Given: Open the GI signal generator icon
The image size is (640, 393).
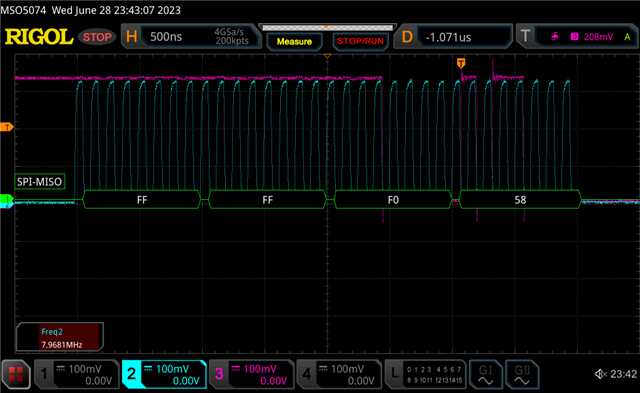Looking at the screenshot, I should (x=485, y=375).
